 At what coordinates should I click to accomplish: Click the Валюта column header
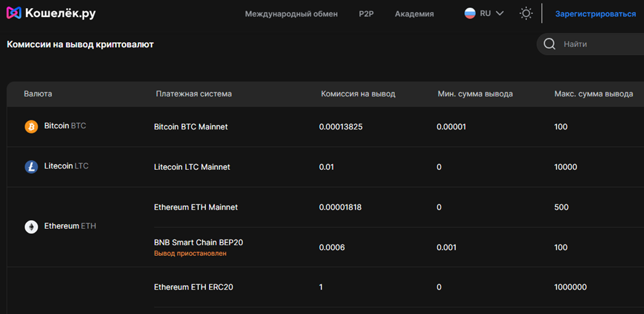38,94
